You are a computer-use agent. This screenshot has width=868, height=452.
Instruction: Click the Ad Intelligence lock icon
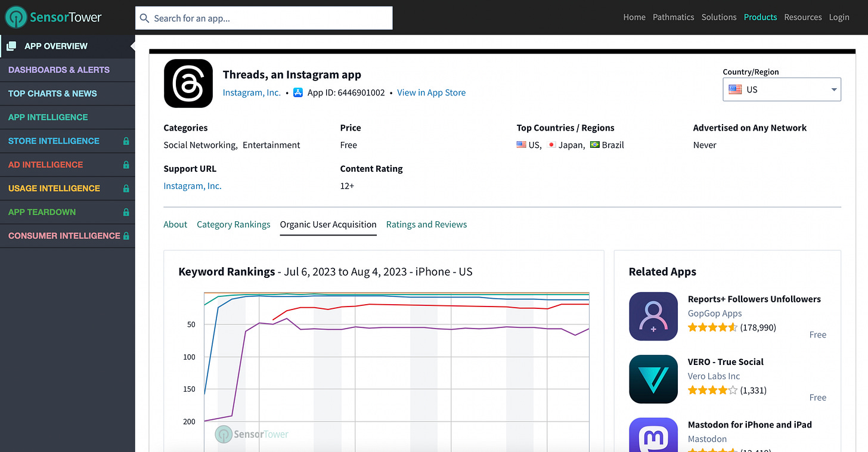tap(126, 165)
